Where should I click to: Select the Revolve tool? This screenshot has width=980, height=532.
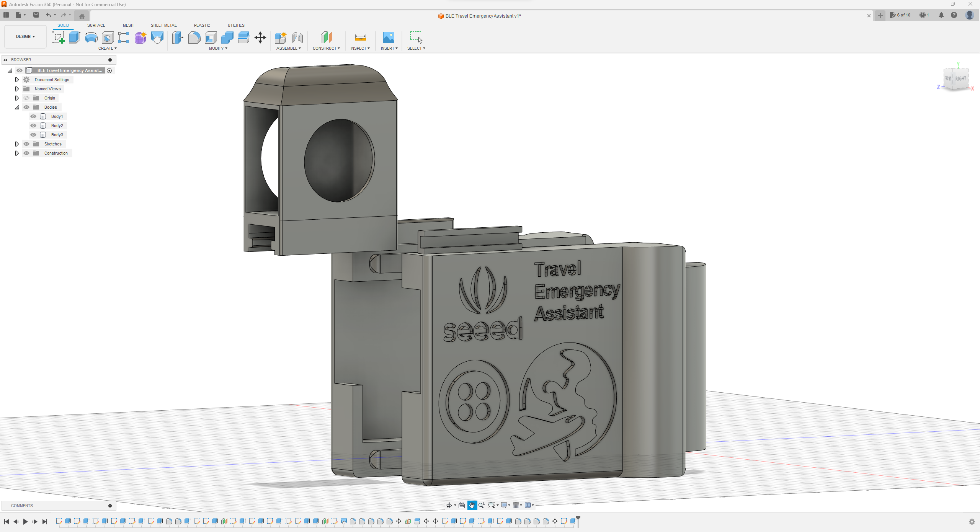(91, 37)
